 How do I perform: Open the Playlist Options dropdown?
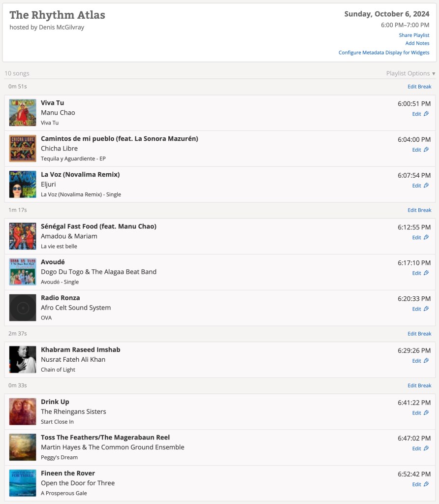[410, 73]
